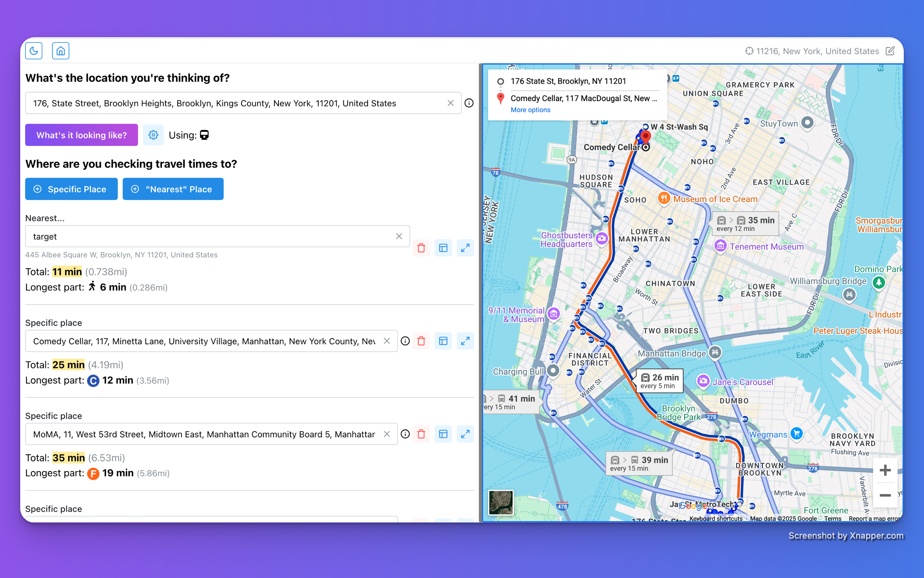924x578 pixels.
Task: Click the '11 min' total travel time
Action: pyautogui.click(x=67, y=272)
